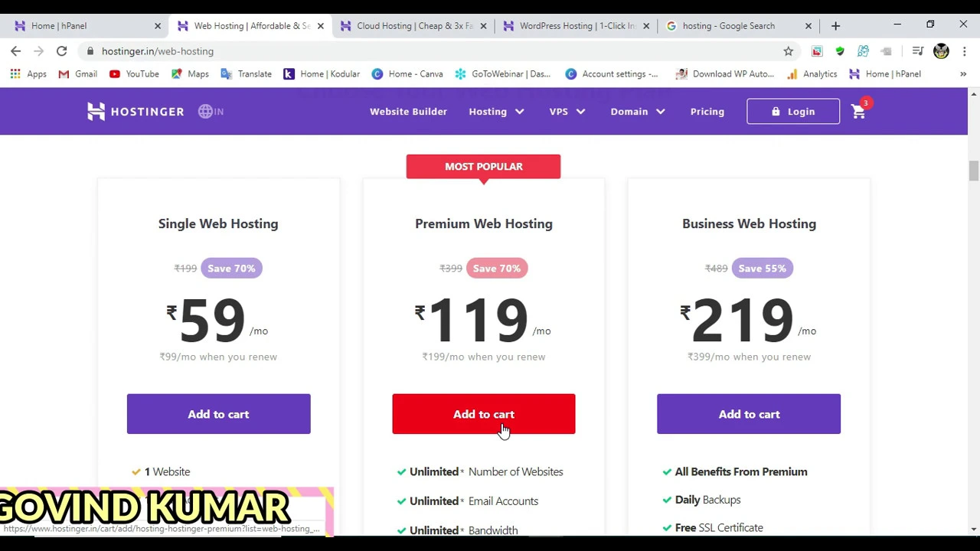Open GoToWebinar bookmark
The height and width of the screenshot is (551, 980).
[x=502, y=74]
